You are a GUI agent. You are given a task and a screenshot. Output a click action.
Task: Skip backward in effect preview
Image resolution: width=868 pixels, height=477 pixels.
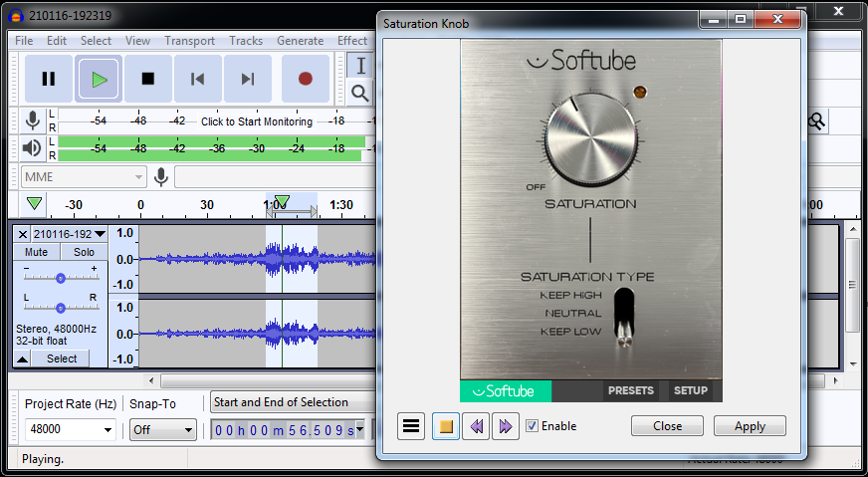click(476, 426)
